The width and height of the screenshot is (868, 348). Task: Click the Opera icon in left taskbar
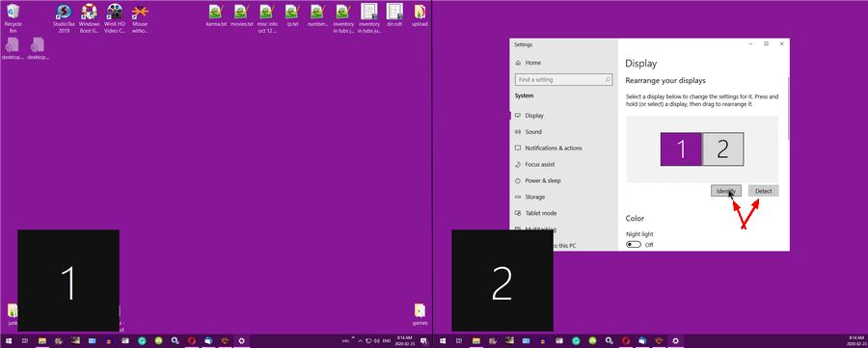click(x=192, y=341)
